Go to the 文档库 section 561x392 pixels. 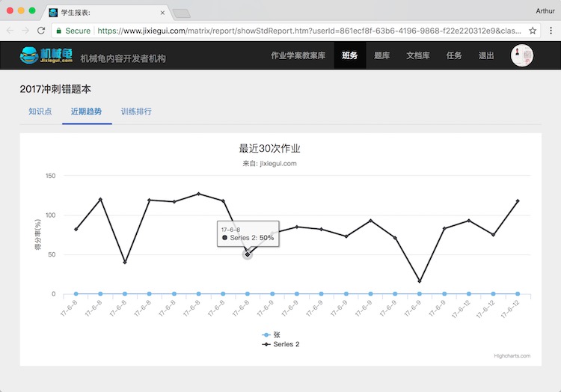(418, 56)
